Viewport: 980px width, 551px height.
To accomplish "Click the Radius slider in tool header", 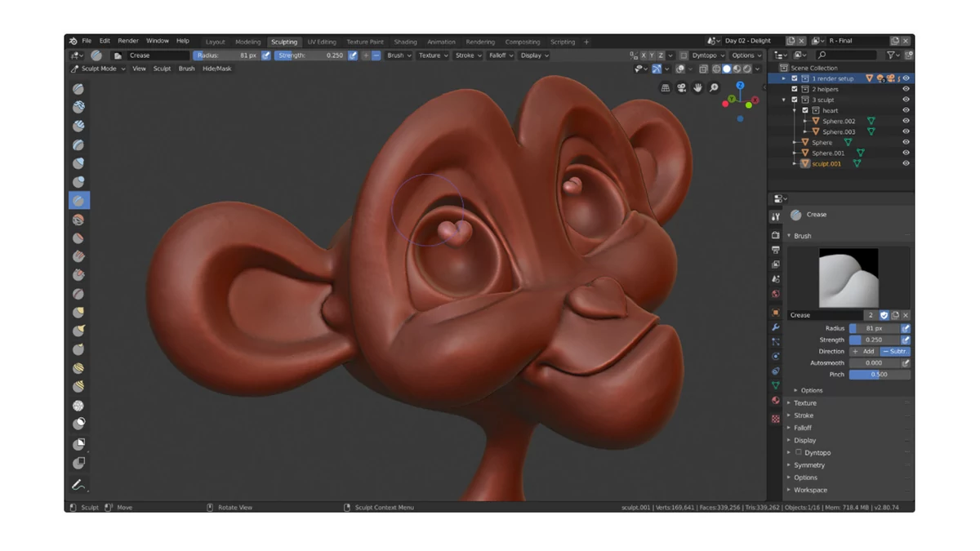I will (226, 56).
